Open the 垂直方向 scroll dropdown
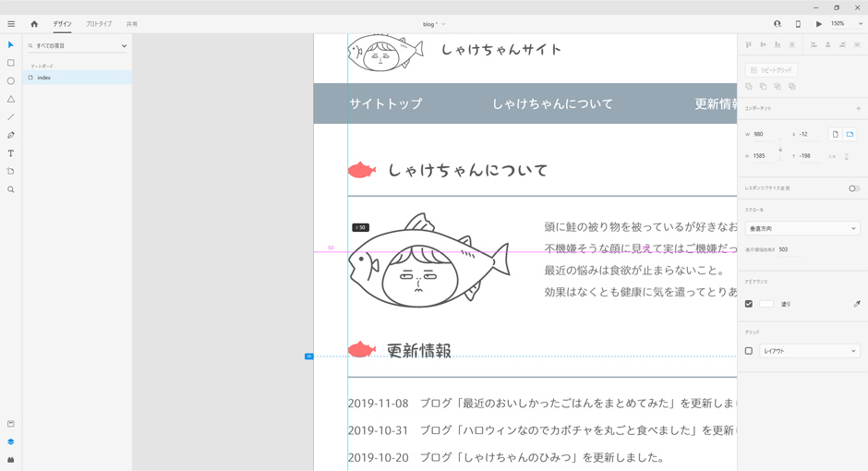 802,228
